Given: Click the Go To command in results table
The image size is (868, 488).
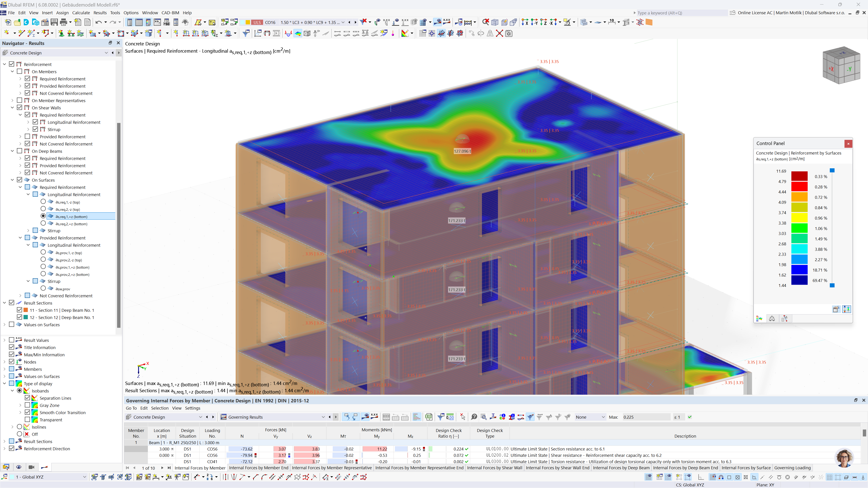Looking at the screenshot, I should (131, 408).
